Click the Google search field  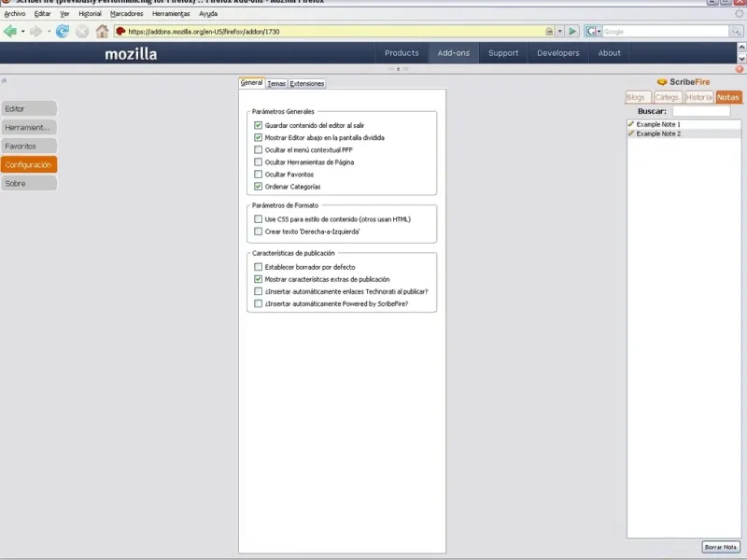666,32
